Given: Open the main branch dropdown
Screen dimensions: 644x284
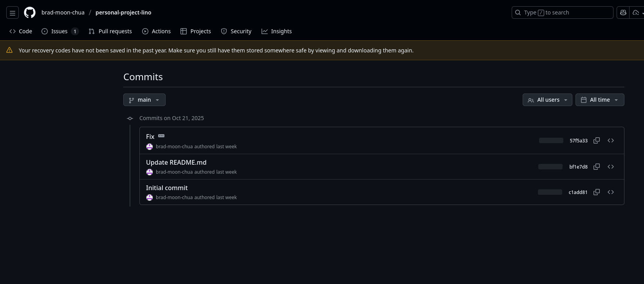Looking at the screenshot, I should pyautogui.click(x=144, y=100).
